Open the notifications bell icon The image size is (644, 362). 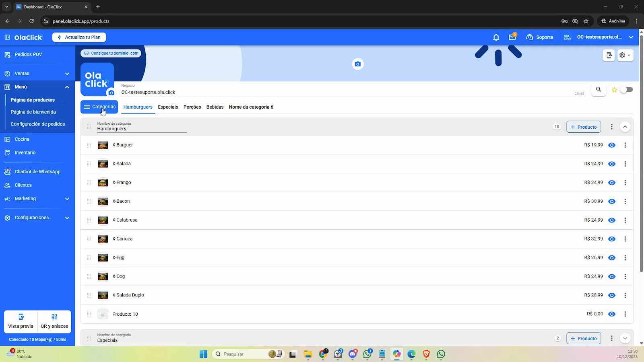click(496, 37)
